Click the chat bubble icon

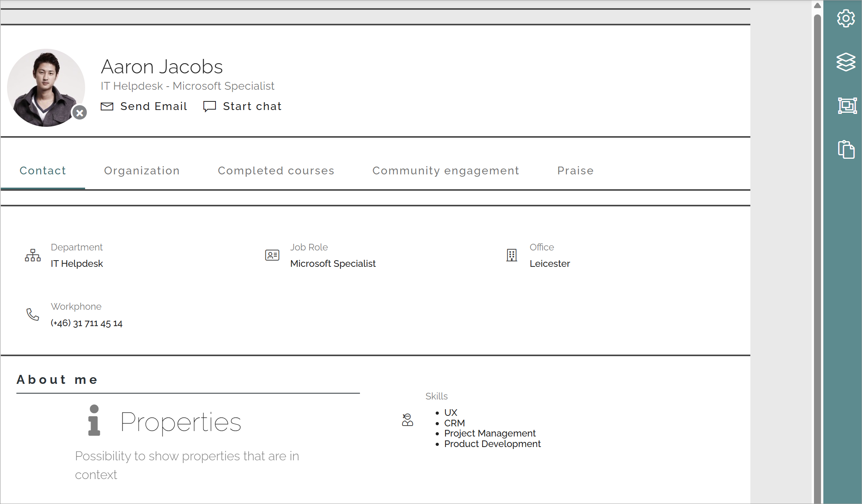click(210, 106)
